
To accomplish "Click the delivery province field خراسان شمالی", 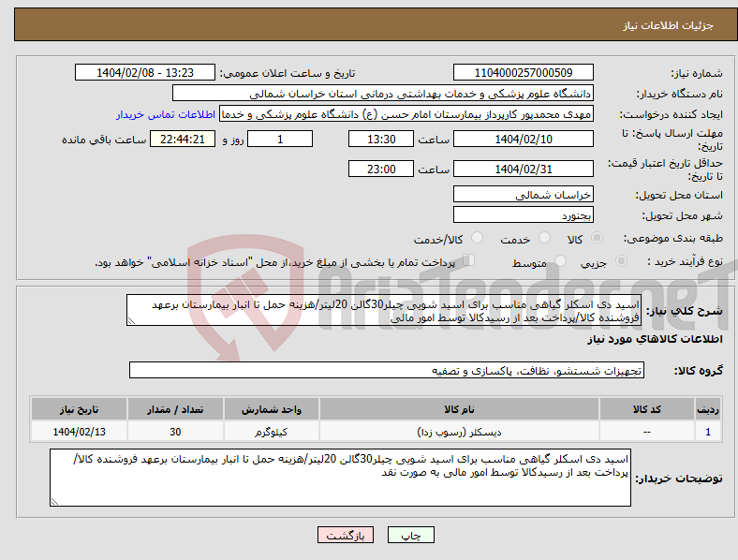I will tap(524, 195).
